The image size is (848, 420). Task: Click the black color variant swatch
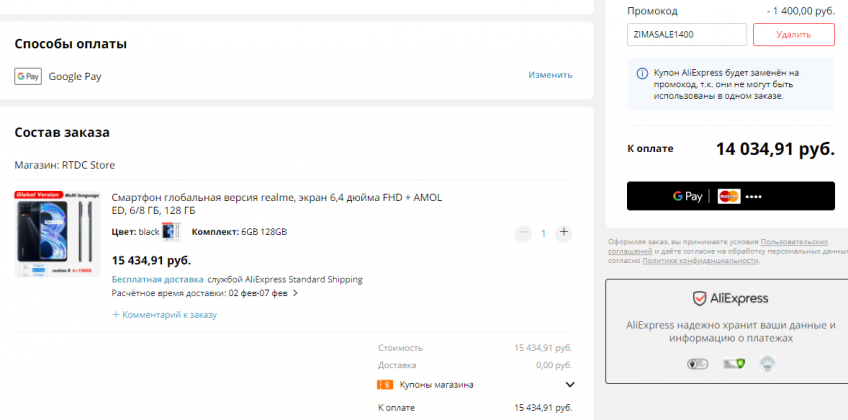tap(171, 232)
